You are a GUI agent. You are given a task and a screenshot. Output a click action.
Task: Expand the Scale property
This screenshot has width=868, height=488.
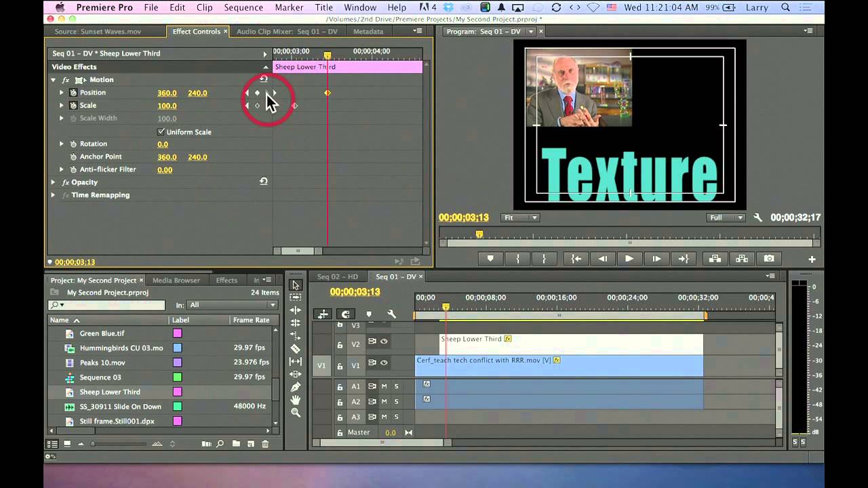pos(61,106)
